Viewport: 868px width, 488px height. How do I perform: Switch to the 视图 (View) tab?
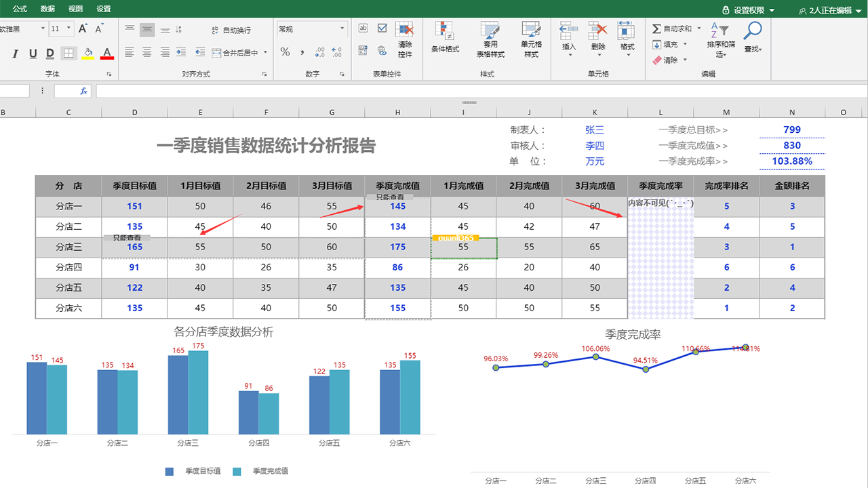tap(75, 9)
